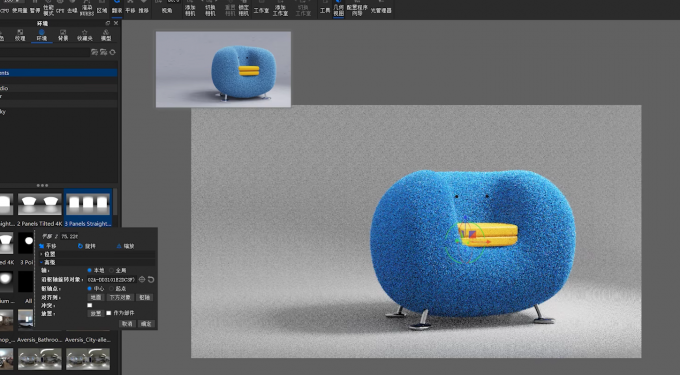This screenshot has width=680, height=375.
Task: Click 确定 (OK) in the move dialog
Action: 146,323
